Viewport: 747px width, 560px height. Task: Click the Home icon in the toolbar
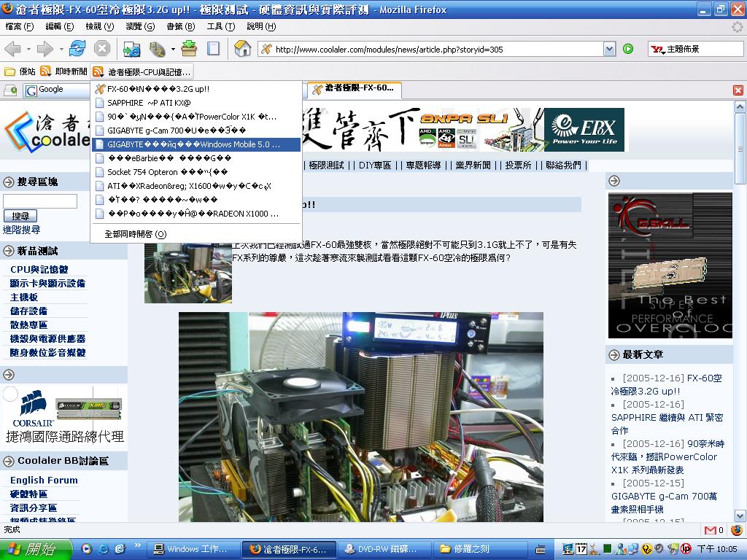[243, 49]
